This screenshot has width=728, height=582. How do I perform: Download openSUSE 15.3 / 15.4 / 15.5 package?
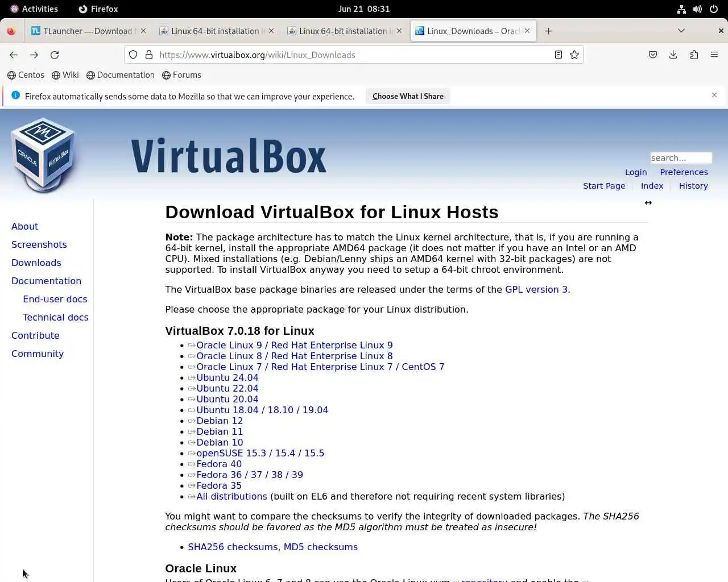(260, 453)
